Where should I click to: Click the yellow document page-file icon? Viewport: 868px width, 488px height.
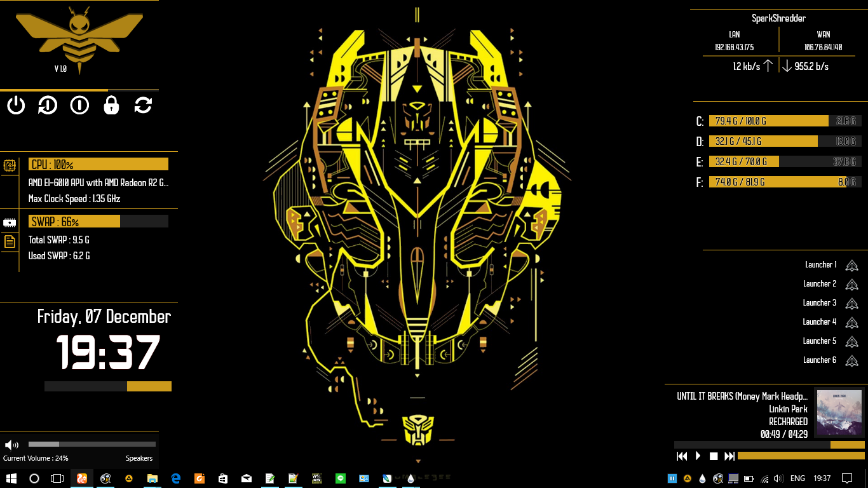point(10,241)
